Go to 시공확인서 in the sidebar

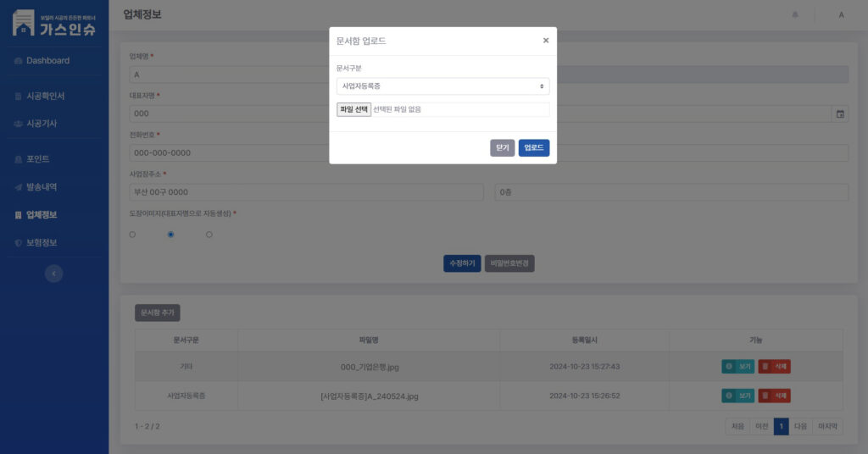[45, 96]
